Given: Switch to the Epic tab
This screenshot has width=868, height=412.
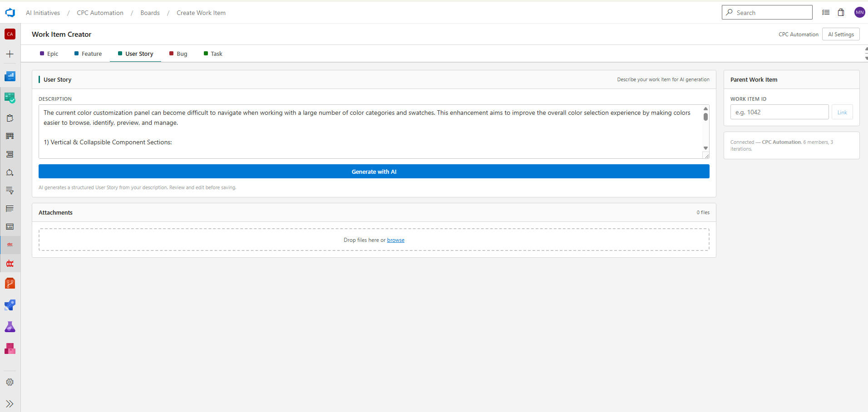Looking at the screenshot, I should [49, 54].
